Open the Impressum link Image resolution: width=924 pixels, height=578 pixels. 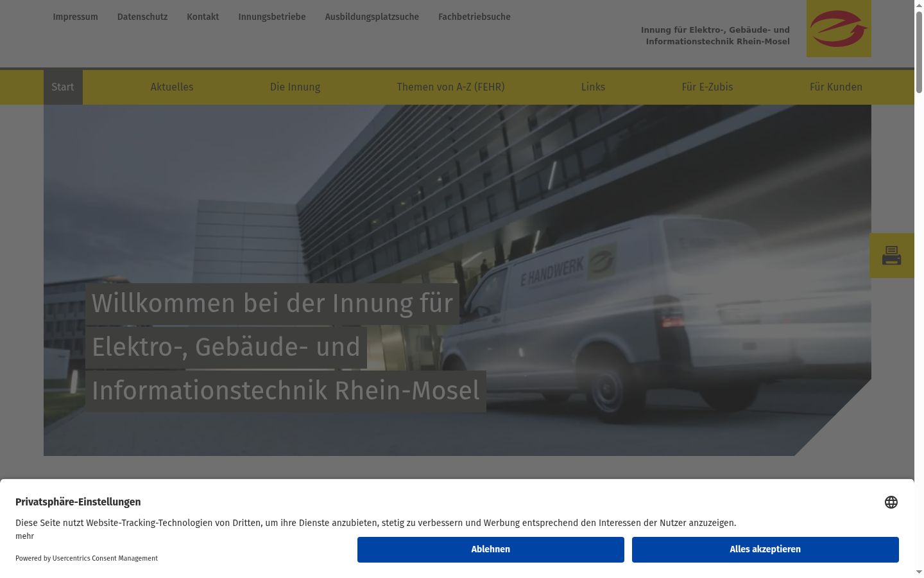pos(75,17)
